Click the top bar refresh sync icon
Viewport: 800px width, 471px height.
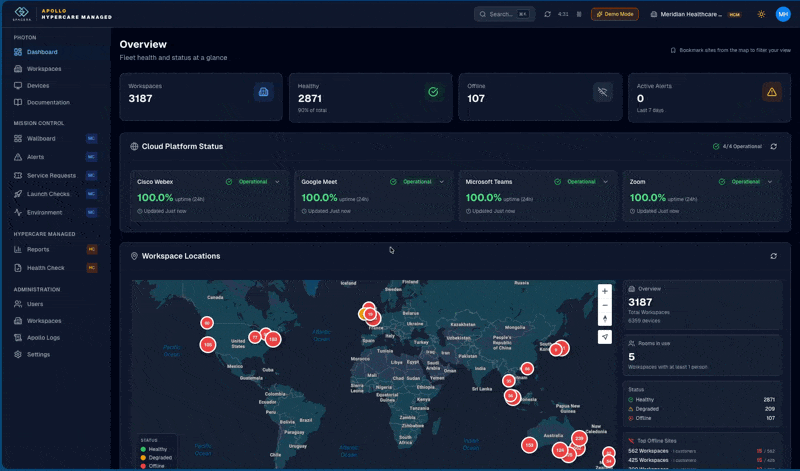point(547,14)
